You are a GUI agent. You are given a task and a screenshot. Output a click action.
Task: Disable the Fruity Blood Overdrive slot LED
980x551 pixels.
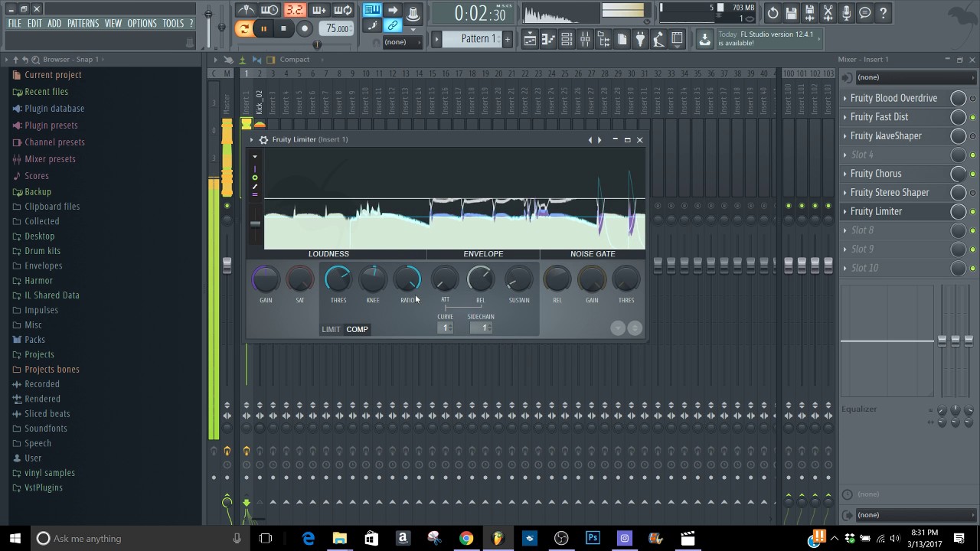(973, 99)
